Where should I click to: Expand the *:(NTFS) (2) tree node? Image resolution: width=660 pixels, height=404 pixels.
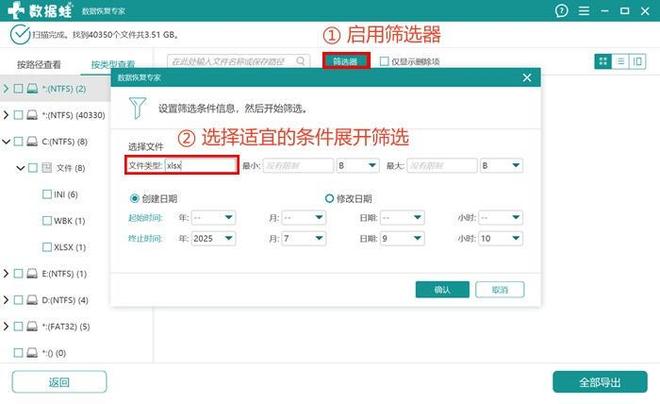pyautogui.click(x=6, y=88)
